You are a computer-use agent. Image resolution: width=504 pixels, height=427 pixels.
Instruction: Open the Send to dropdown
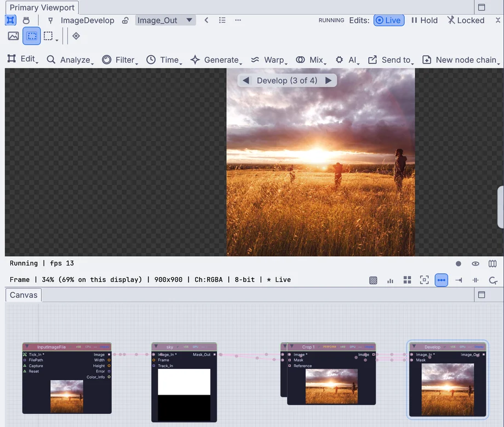(x=391, y=60)
